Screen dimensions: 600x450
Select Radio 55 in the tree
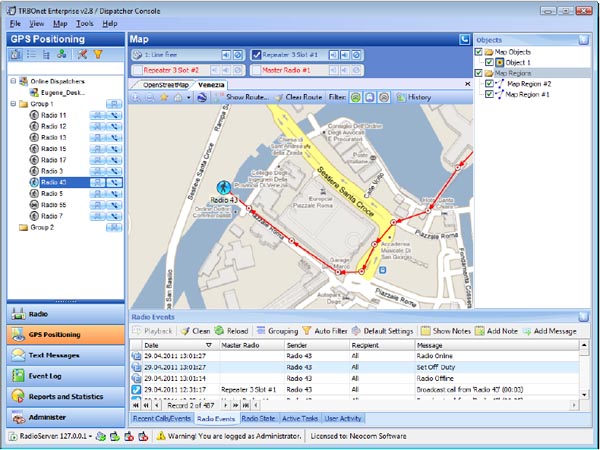54,205
